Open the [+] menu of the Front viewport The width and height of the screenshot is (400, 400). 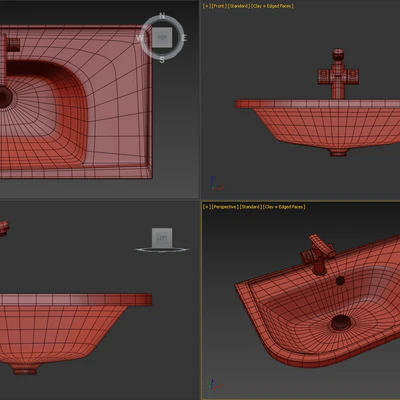click(x=207, y=6)
